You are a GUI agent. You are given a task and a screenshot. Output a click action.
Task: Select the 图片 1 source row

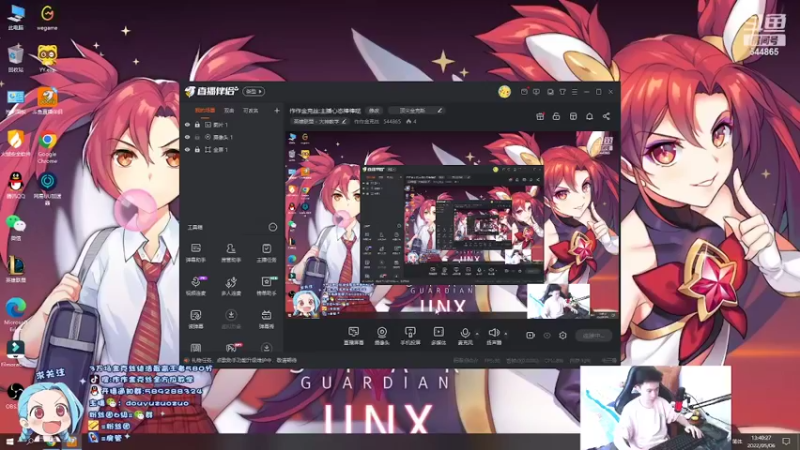pyautogui.click(x=231, y=124)
